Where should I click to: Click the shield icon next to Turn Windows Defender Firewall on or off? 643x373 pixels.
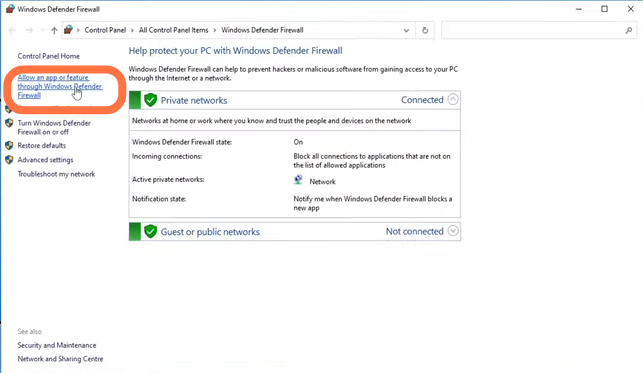[9, 123]
